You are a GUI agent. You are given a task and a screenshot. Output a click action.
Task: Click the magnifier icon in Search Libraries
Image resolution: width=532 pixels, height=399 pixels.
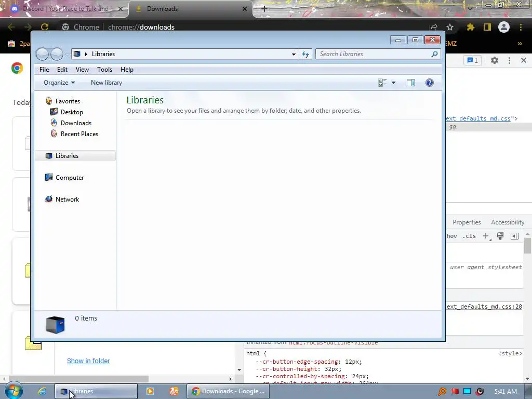[434, 54]
